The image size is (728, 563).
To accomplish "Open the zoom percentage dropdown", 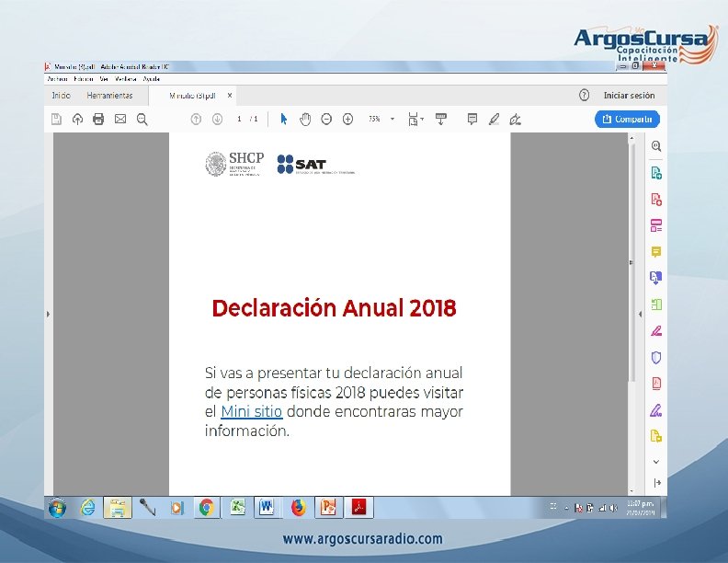I will pos(392,120).
